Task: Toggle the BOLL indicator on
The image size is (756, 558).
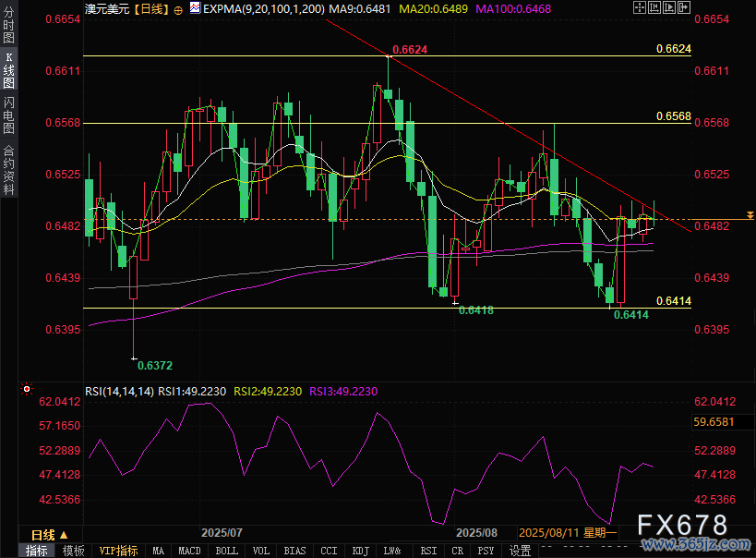Action: [226, 551]
